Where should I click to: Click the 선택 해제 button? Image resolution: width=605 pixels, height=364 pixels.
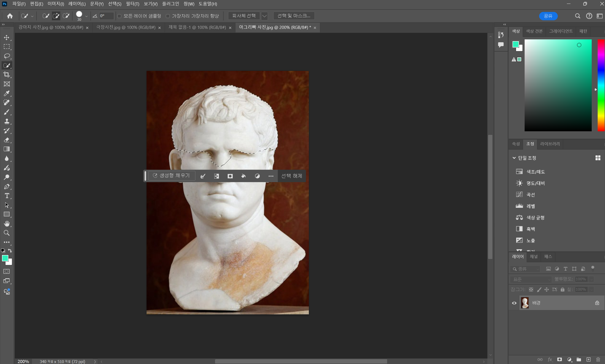click(x=292, y=176)
